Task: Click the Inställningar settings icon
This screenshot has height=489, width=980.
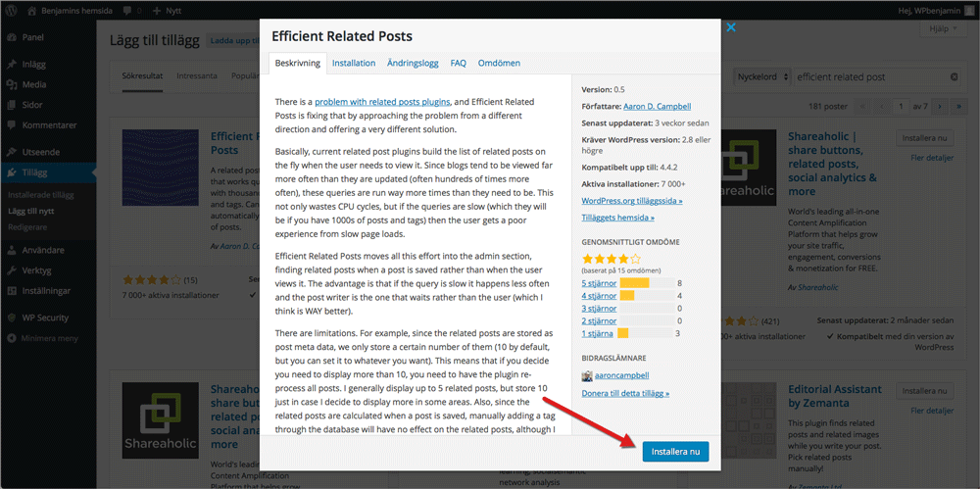Action: pyautogui.click(x=11, y=290)
